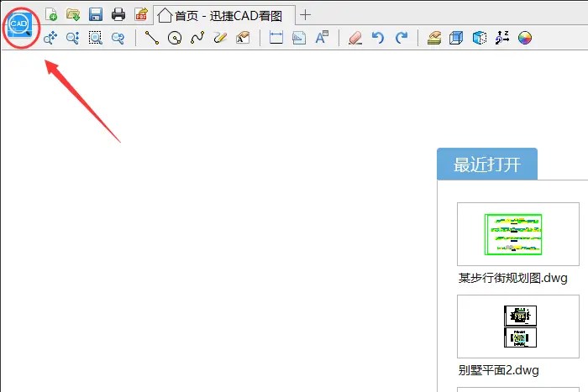The width and height of the screenshot is (588, 392).
Task: Switch to the 3D wireframe box view
Action: coord(456,38)
